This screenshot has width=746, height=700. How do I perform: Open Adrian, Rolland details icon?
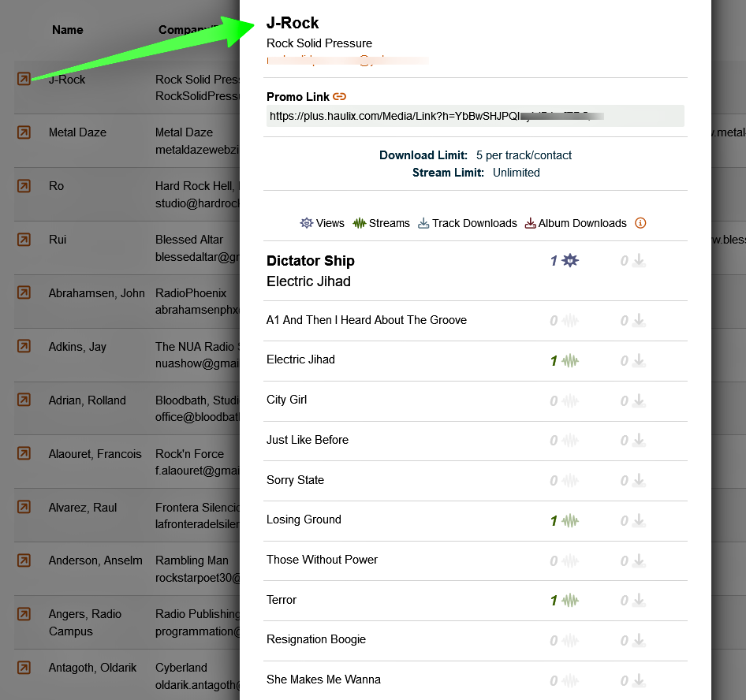point(24,400)
